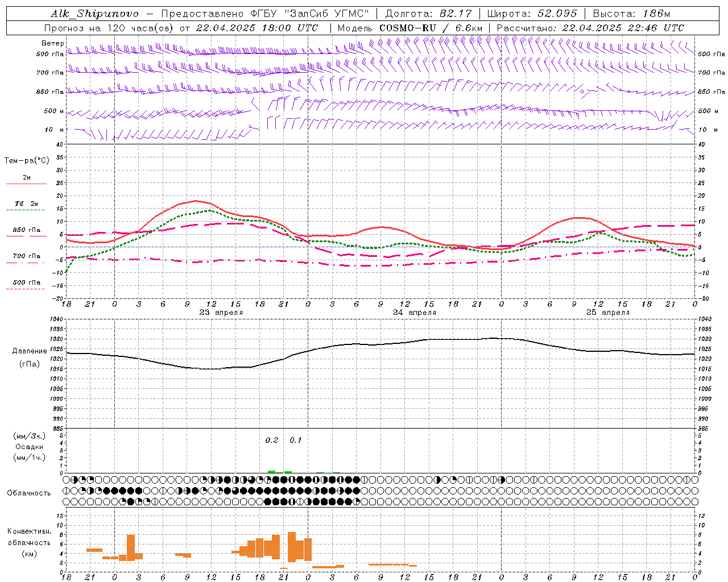728x582 pixels.
Task: Click the Тем-ра(°C) temperature panel title
Action: (27, 161)
